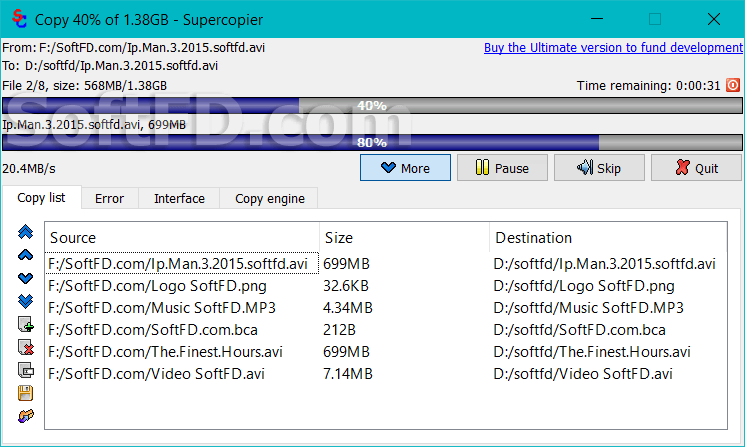
Task: Click the 20.4MB/s speed readout
Action: pos(29,169)
